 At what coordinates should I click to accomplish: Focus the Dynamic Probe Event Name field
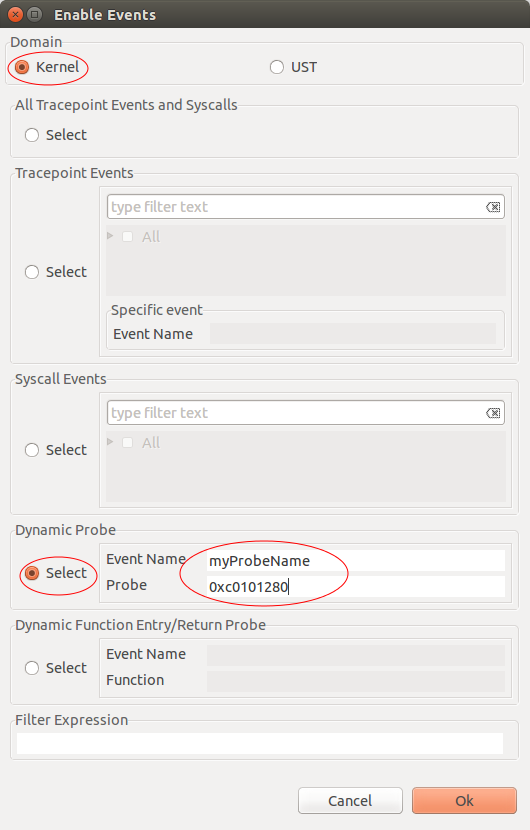[355, 561]
